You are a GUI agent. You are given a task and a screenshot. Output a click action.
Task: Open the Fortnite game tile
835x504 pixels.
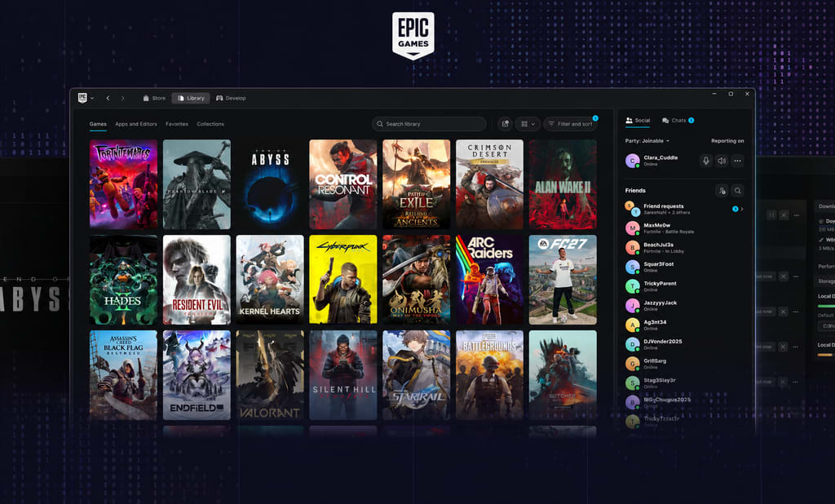pyautogui.click(x=124, y=184)
